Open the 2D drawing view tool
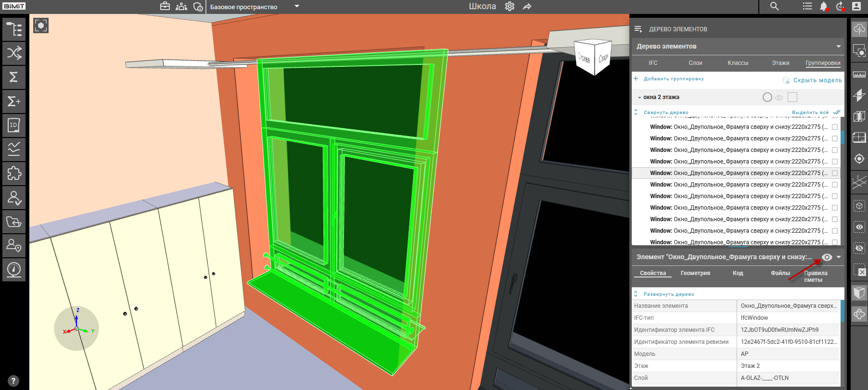The width and height of the screenshot is (868, 390). point(14,125)
